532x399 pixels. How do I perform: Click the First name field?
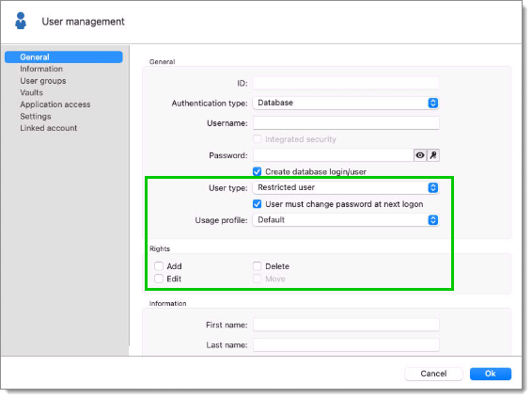[346, 325]
